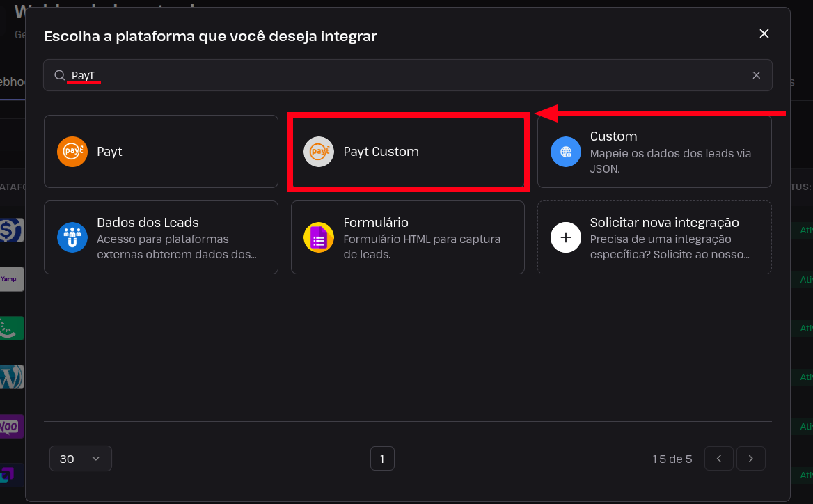The height and width of the screenshot is (504, 813).
Task: Clear the search field with the X
Action: click(x=757, y=75)
